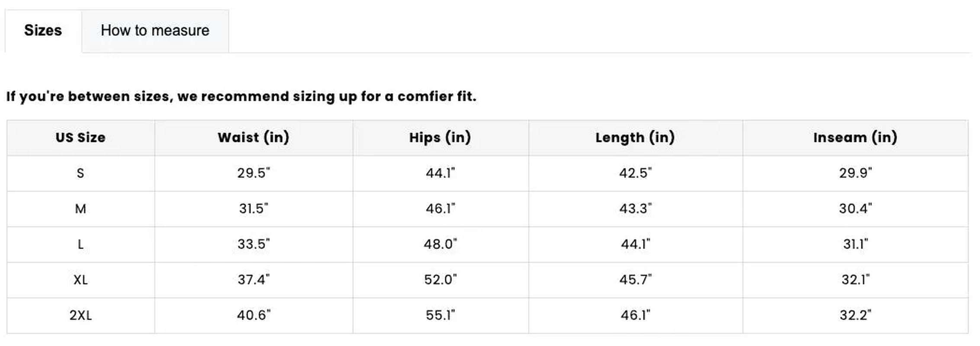Select the S size row label

[80, 173]
